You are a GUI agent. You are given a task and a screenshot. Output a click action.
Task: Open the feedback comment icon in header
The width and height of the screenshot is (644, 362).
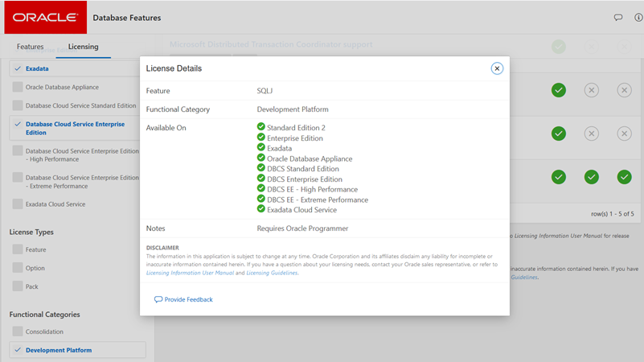[x=618, y=17]
